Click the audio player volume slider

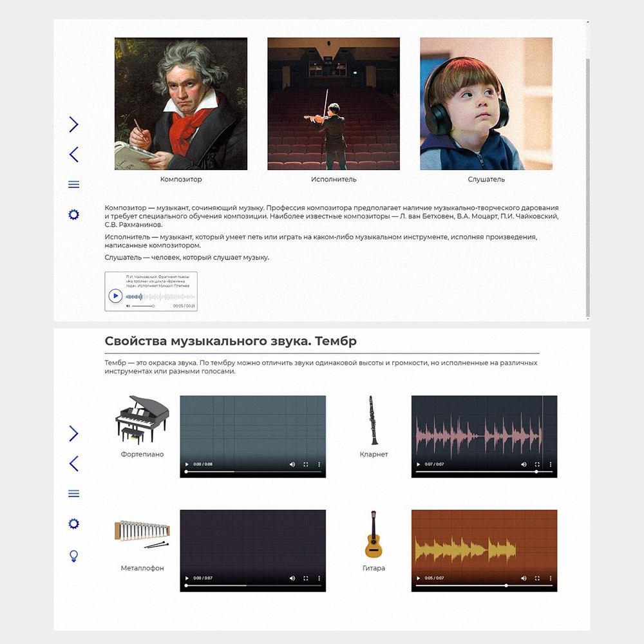pyautogui.click(x=143, y=306)
